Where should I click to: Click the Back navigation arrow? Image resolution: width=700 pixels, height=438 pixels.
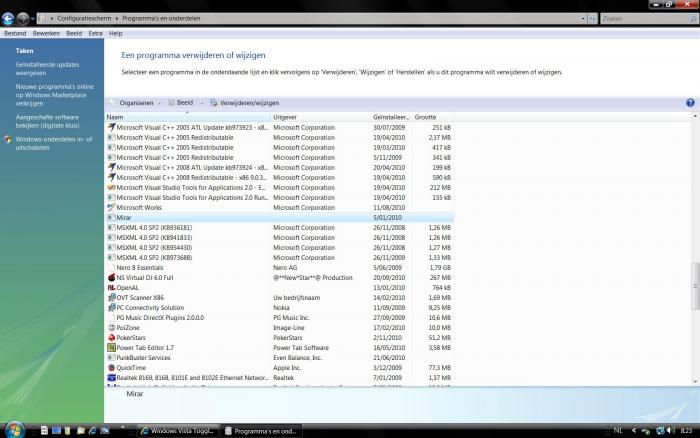pyautogui.click(x=8, y=18)
